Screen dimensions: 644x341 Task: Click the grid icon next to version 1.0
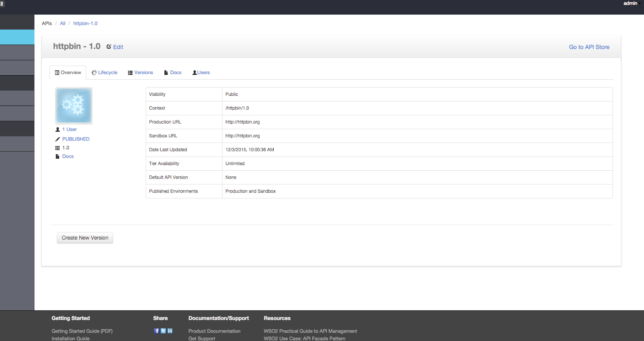point(58,148)
